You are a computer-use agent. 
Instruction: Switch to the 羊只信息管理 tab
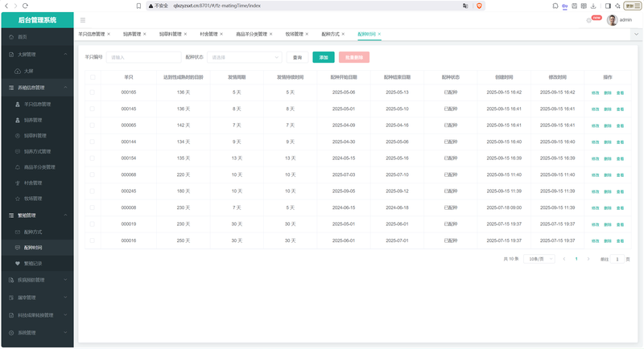(x=92, y=34)
